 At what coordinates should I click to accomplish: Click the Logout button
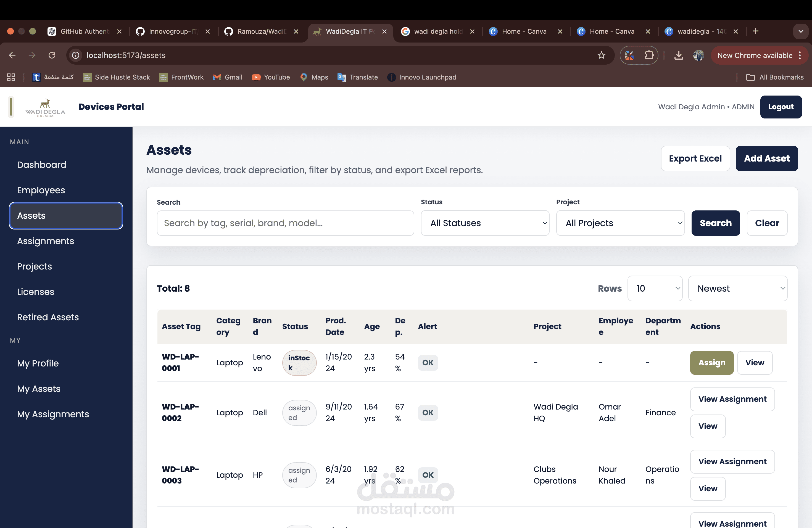click(781, 107)
